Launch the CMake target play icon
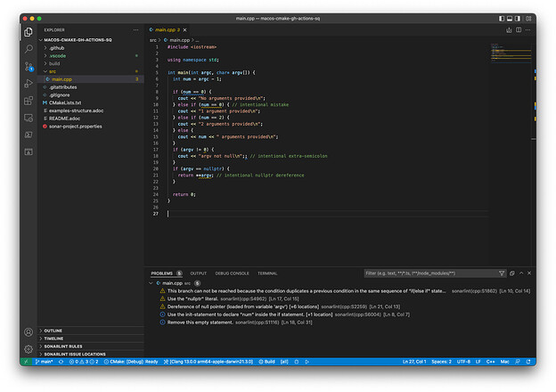The height and width of the screenshot is (392, 556). (x=307, y=362)
